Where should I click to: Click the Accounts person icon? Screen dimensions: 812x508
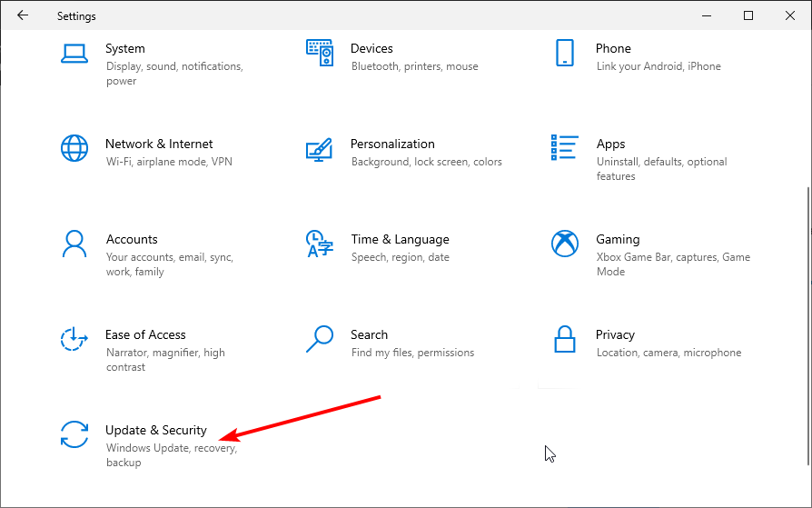pos(74,244)
